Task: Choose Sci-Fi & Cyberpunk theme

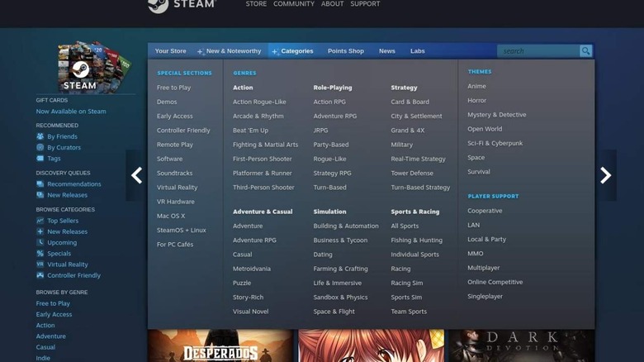Action: (x=495, y=143)
